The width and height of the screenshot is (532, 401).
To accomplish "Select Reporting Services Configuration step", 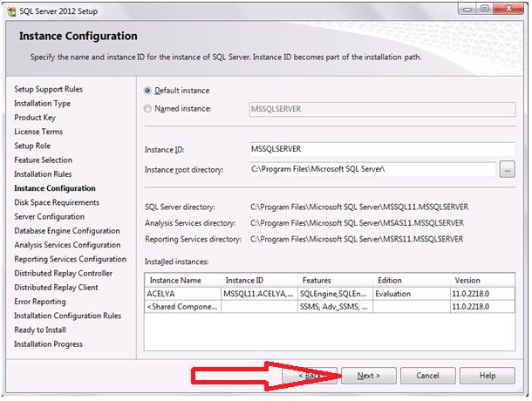I will coord(71,259).
